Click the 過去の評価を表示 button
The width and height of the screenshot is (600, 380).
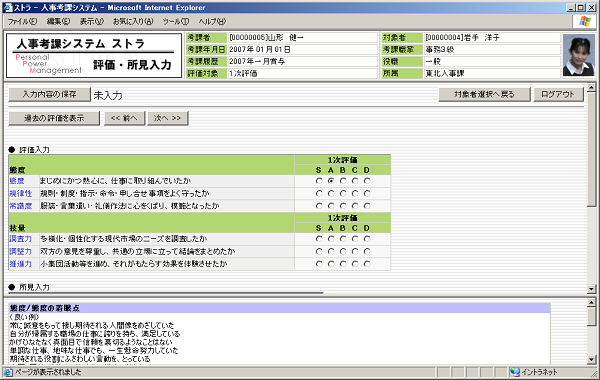pos(54,118)
